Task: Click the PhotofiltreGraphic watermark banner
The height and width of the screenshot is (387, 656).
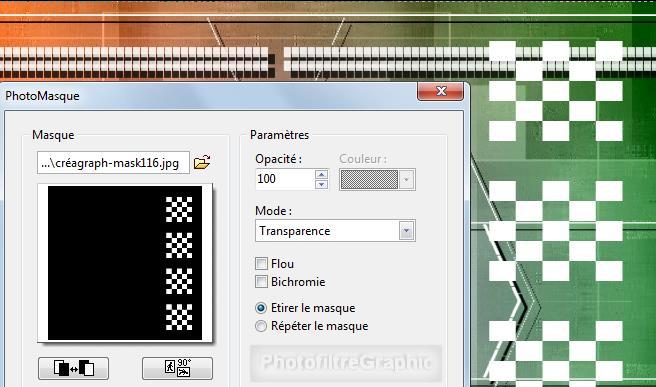Action: click(x=346, y=363)
